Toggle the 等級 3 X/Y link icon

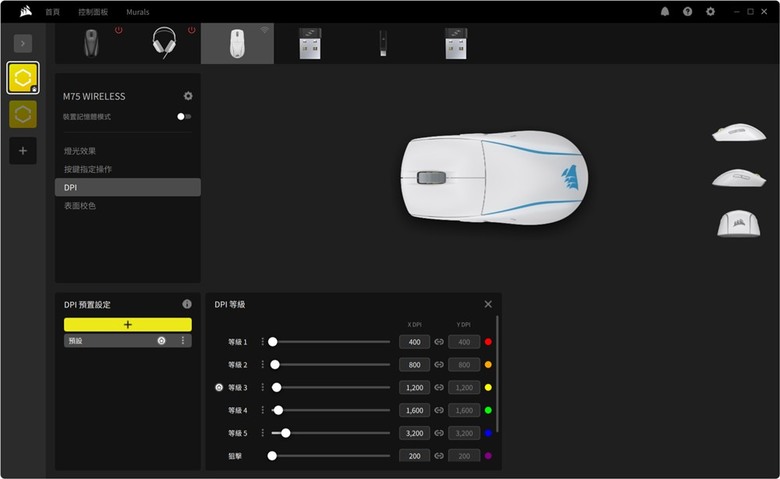click(x=439, y=387)
